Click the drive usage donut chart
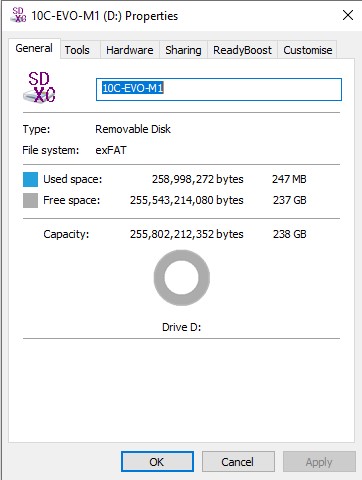362x480 pixels. point(182,278)
